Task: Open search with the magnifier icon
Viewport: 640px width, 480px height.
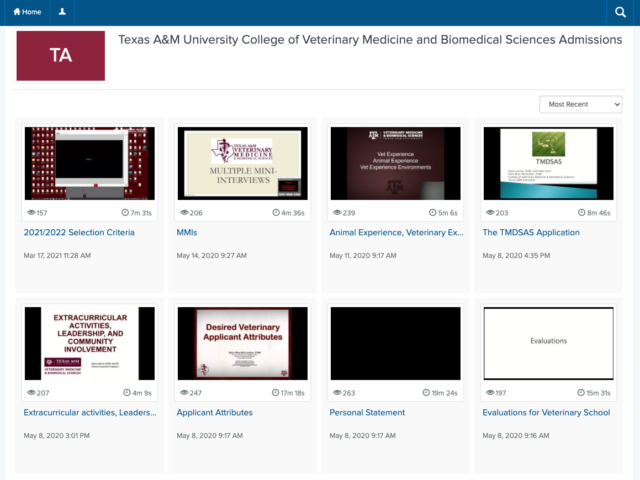Action: pos(620,12)
